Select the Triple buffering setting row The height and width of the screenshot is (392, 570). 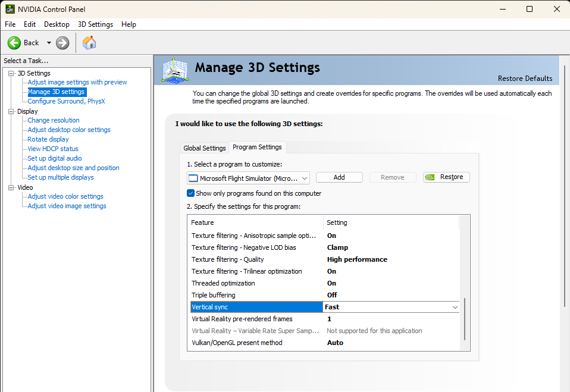pyautogui.click(x=325, y=295)
